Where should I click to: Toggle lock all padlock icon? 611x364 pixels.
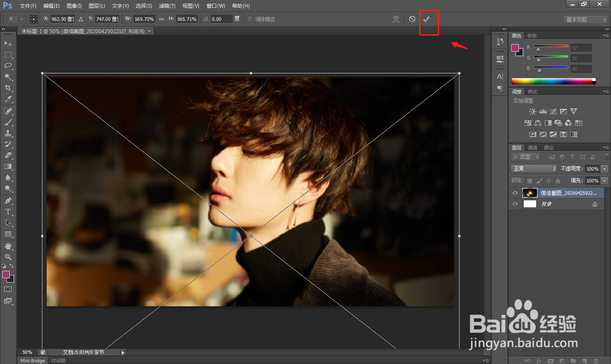pyautogui.click(x=558, y=181)
